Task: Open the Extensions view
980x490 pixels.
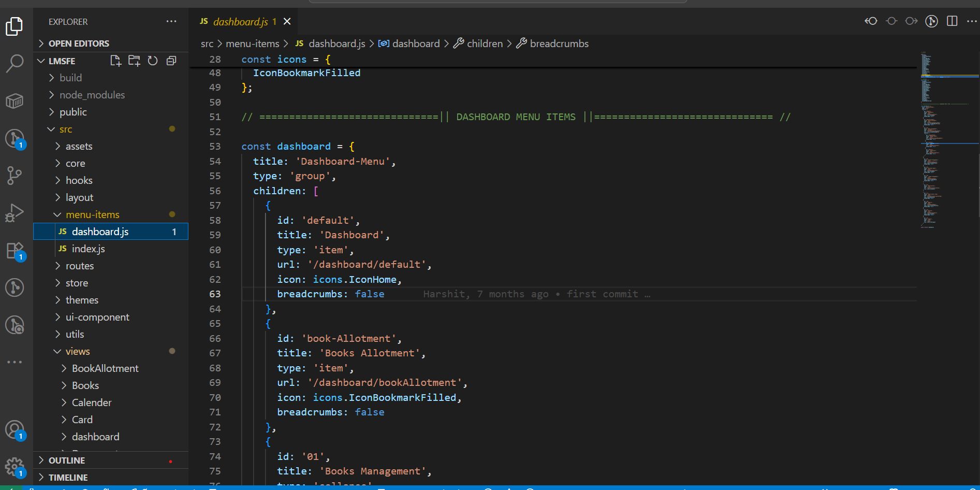Action: 14,251
